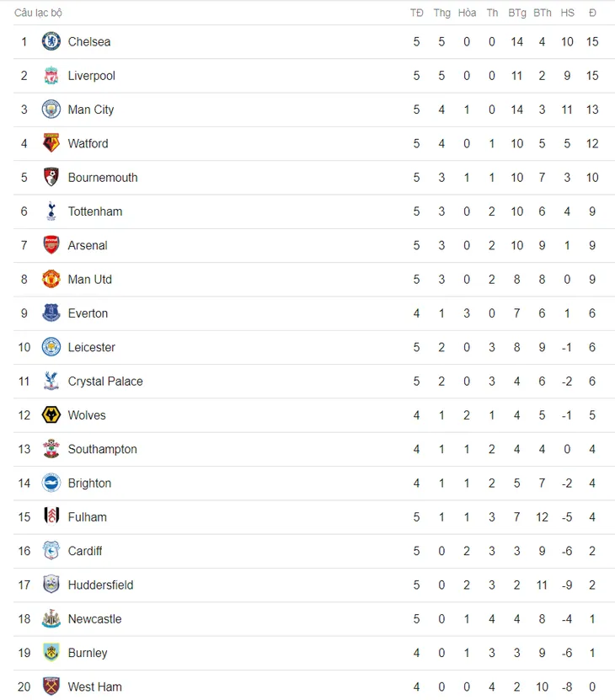Select the Crystal Palace team name
The width and height of the screenshot is (615, 700).
pos(105,382)
